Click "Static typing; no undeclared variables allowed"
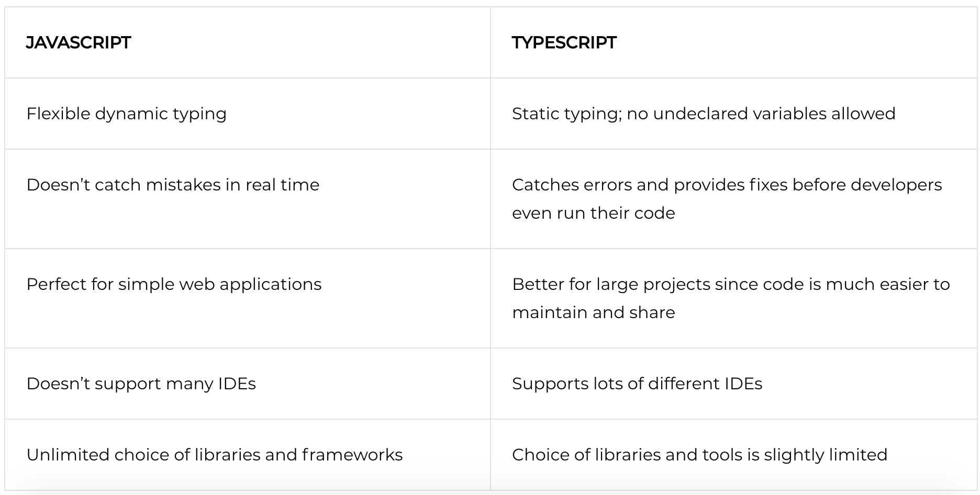This screenshot has width=980, height=495. pyautogui.click(x=703, y=114)
